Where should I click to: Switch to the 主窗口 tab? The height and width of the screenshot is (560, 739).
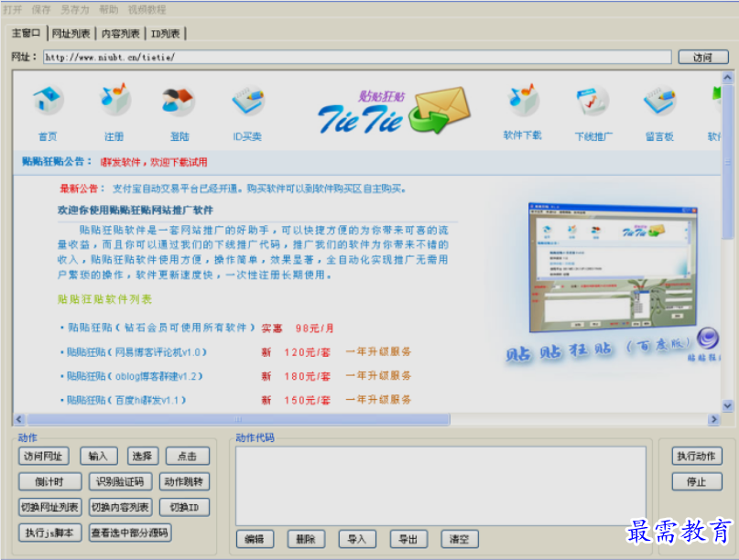point(26,33)
